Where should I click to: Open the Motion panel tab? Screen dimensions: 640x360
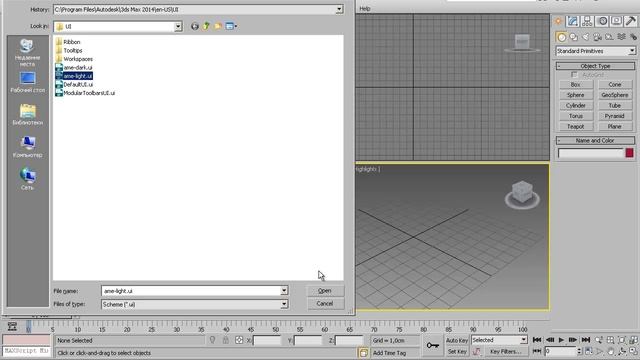[602, 21]
